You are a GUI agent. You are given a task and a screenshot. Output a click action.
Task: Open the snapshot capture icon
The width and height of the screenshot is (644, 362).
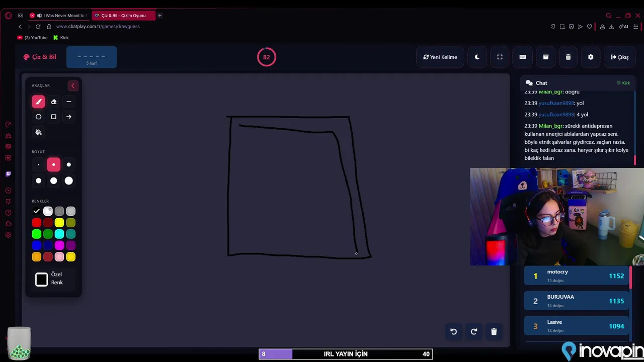562,27
